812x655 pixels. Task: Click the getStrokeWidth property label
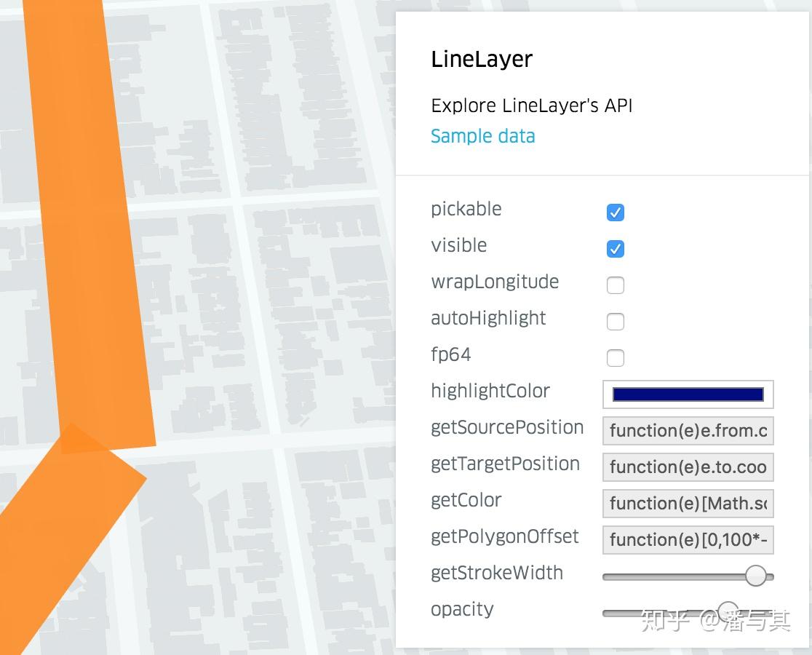click(497, 573)
